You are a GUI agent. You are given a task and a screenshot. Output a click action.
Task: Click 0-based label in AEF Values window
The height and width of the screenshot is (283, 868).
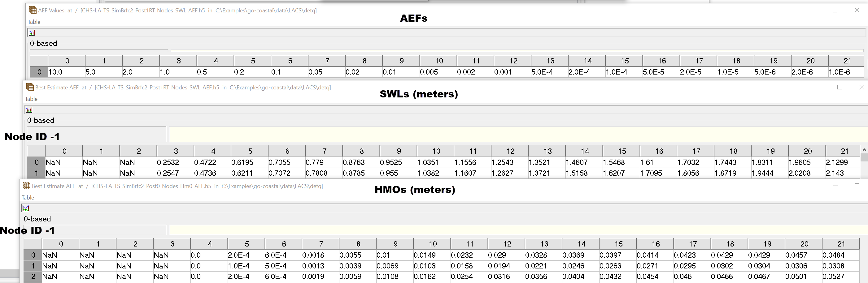[x=43, y=43]
